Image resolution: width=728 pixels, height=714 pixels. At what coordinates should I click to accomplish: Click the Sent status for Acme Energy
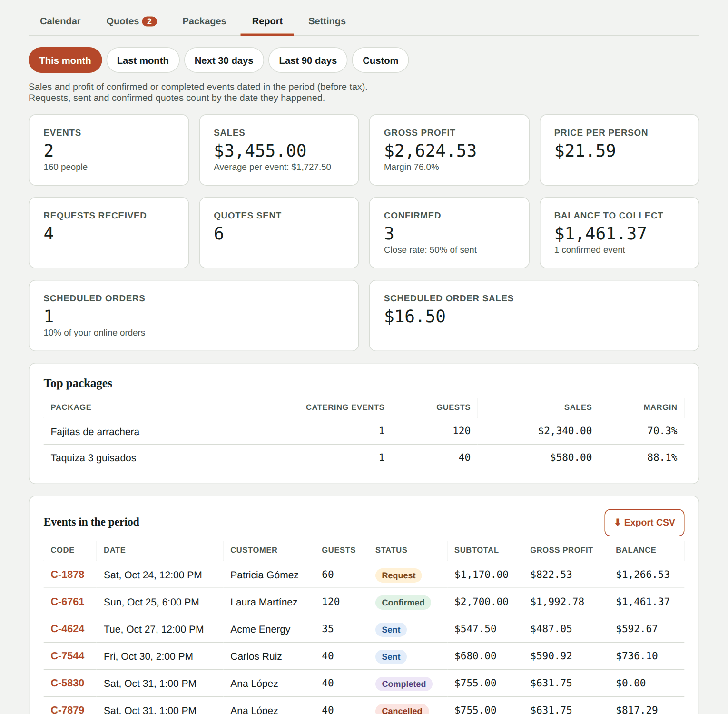coord(391,630)
